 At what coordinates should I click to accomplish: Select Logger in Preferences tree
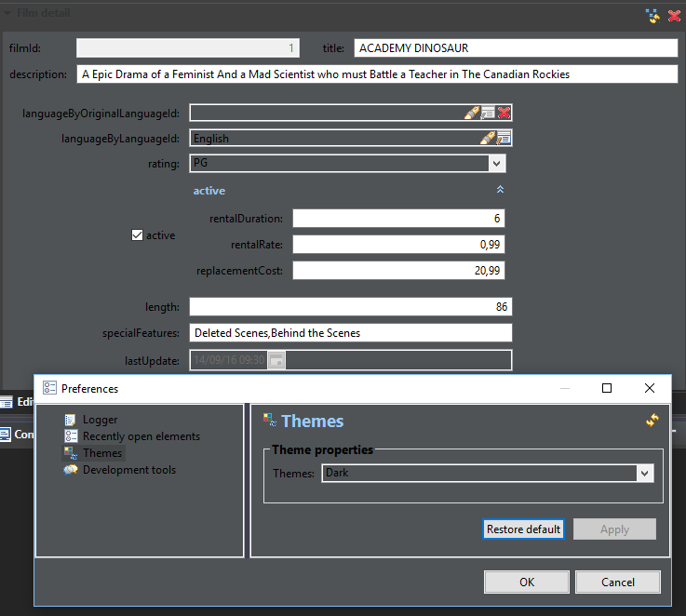pyautogui.click(x=100, y=420)
